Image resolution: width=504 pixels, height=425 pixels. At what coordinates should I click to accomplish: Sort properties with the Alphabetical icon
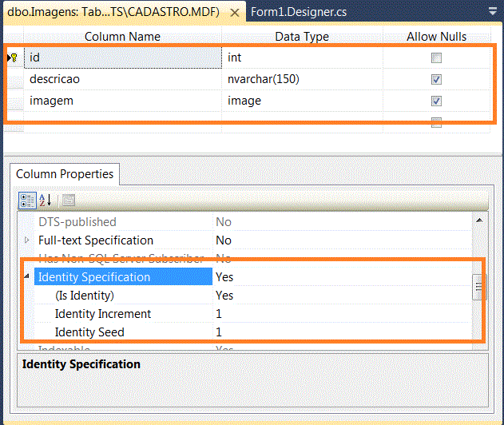(46, 201)
